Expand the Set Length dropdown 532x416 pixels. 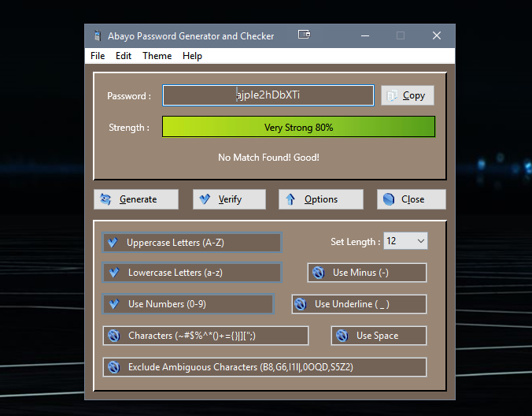pyautogui.click(x=405, y=241)
